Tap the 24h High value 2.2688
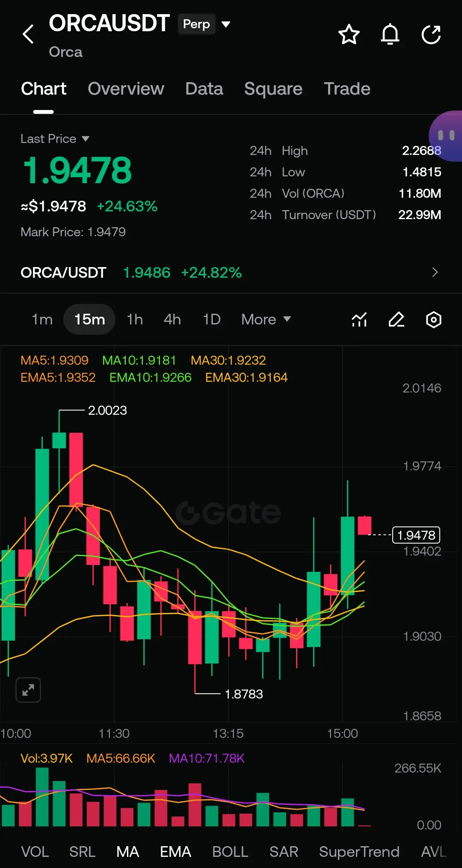Image resolution: width=462 pixels, height=868 pixels. point(421,151)
